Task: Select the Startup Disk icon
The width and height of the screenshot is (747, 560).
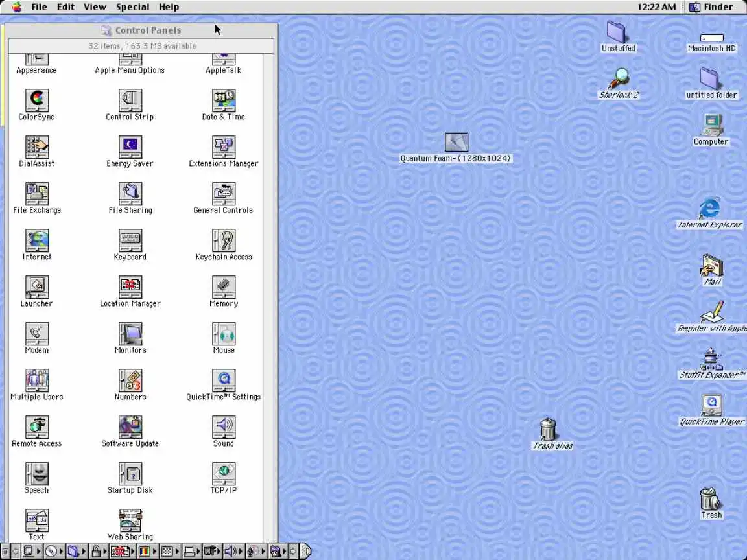Action: point(130,474)
